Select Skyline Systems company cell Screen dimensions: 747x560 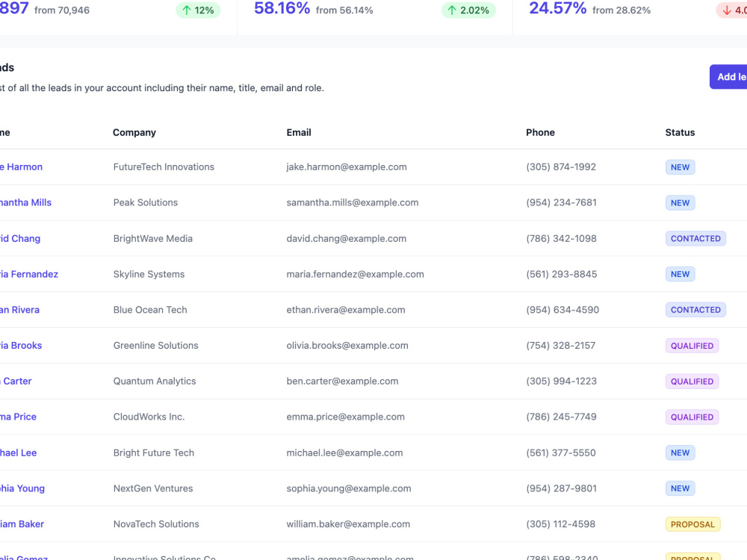pos(149,274)
